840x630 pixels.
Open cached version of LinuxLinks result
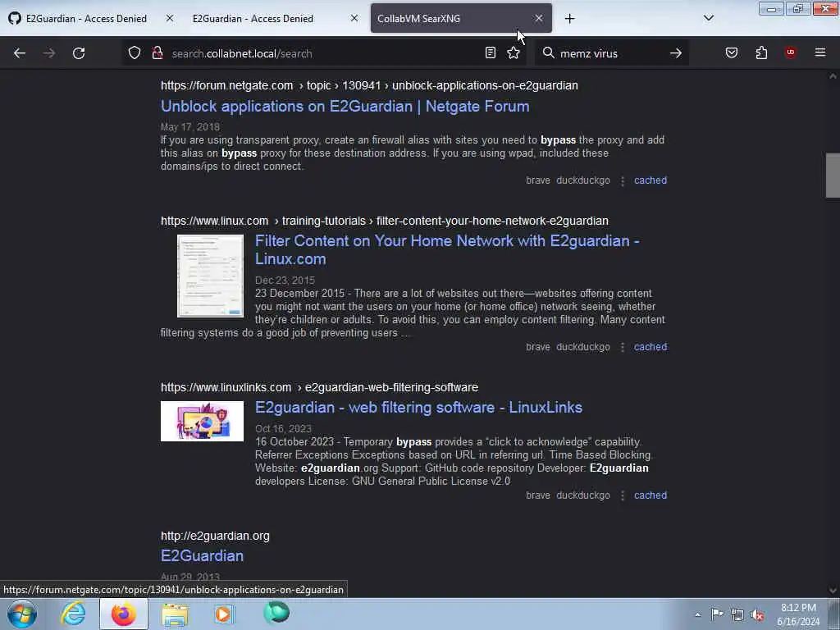click(651, 495)
